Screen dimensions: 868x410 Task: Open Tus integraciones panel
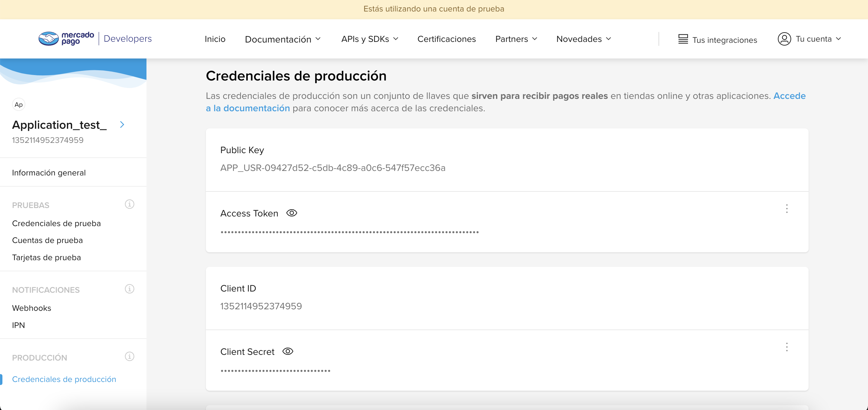coord(717,39)
